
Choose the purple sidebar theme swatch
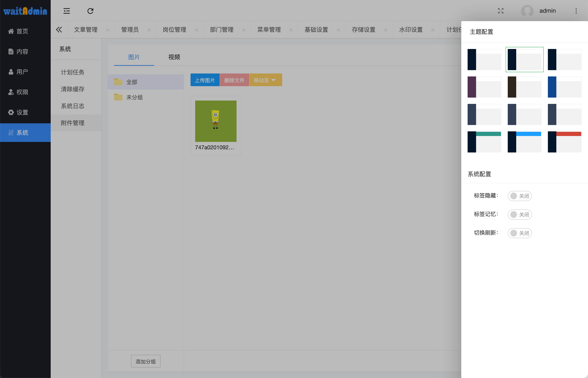(x=484, y=87)
